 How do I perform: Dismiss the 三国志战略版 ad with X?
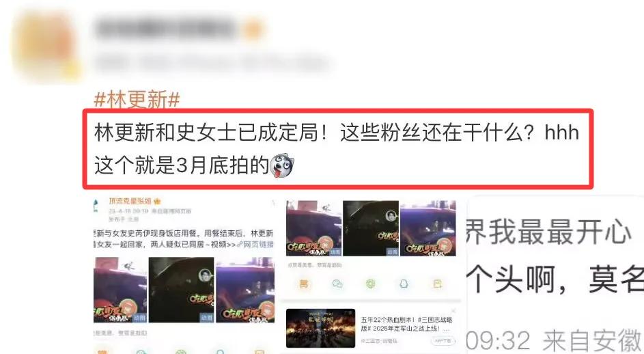pos(453,311)
